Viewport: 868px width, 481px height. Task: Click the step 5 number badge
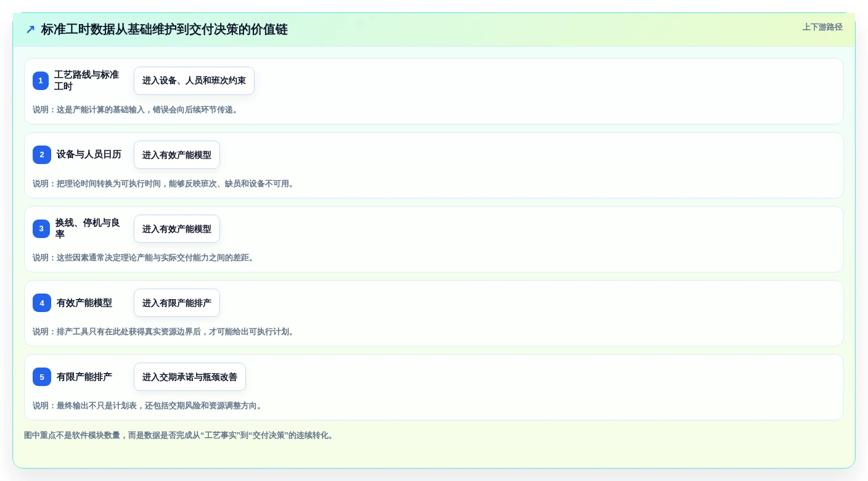click(x=42, y=377)
